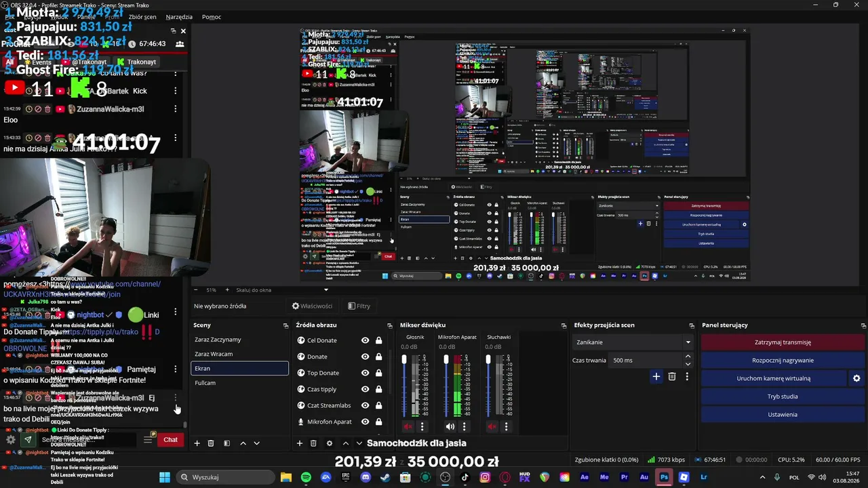Image resolution: width=868 pixels, height=488 pixels.
Task: Open Ustawienia from control panel
Action: click(x=783, y=414)
